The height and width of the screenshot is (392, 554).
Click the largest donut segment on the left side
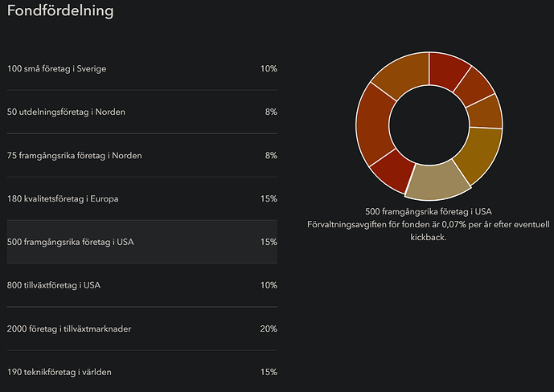point(375,125)
